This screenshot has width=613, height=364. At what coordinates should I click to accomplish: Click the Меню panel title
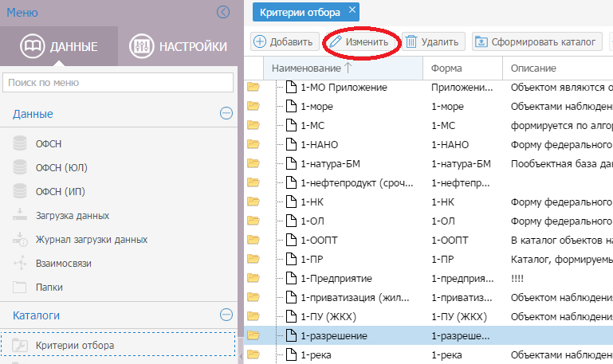pyautogui.click(x=22, y=13)
